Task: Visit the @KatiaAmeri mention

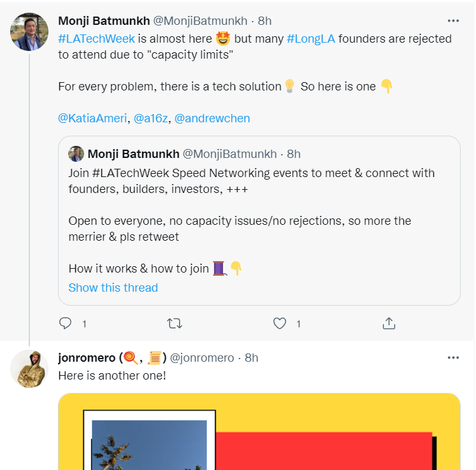Action: [92, 118]
